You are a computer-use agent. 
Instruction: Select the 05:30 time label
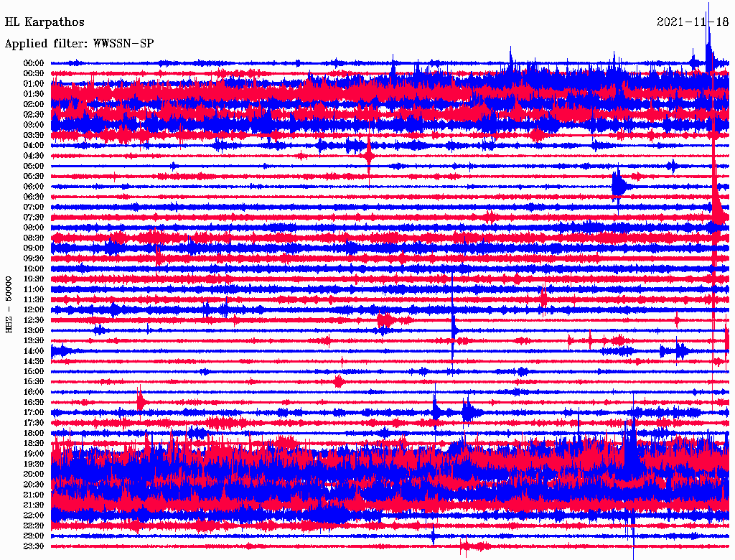34,177
